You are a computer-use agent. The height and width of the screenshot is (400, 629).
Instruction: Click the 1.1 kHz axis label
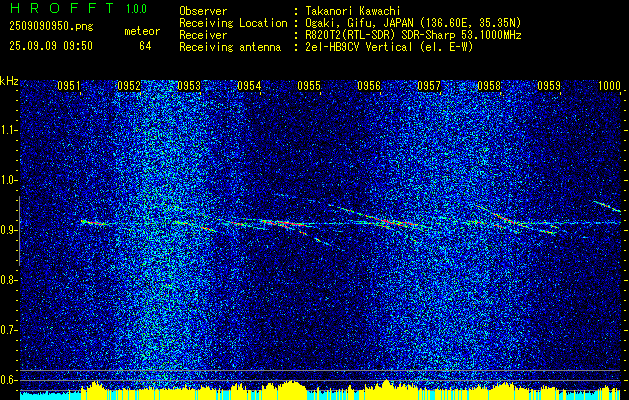tap(9, 130)
